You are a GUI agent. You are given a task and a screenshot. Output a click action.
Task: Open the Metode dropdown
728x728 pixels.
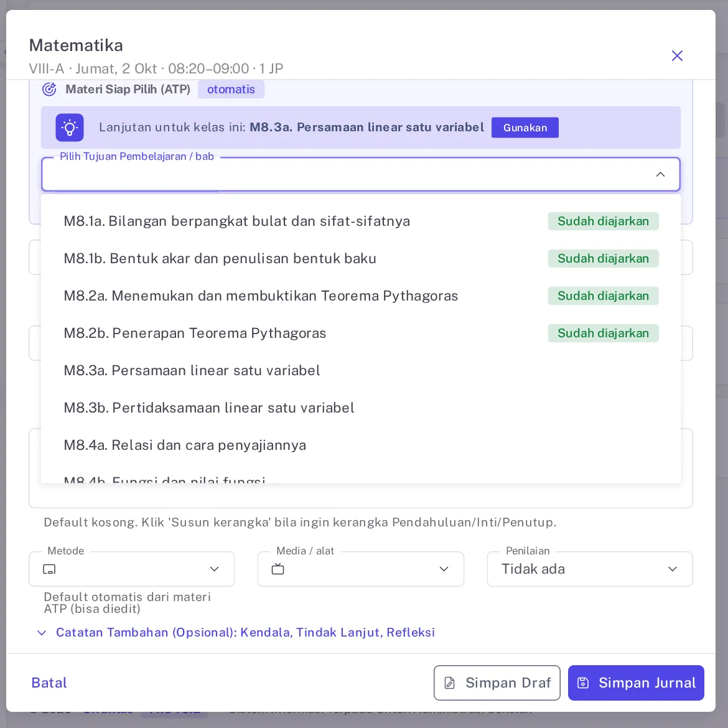coord(131,569)
